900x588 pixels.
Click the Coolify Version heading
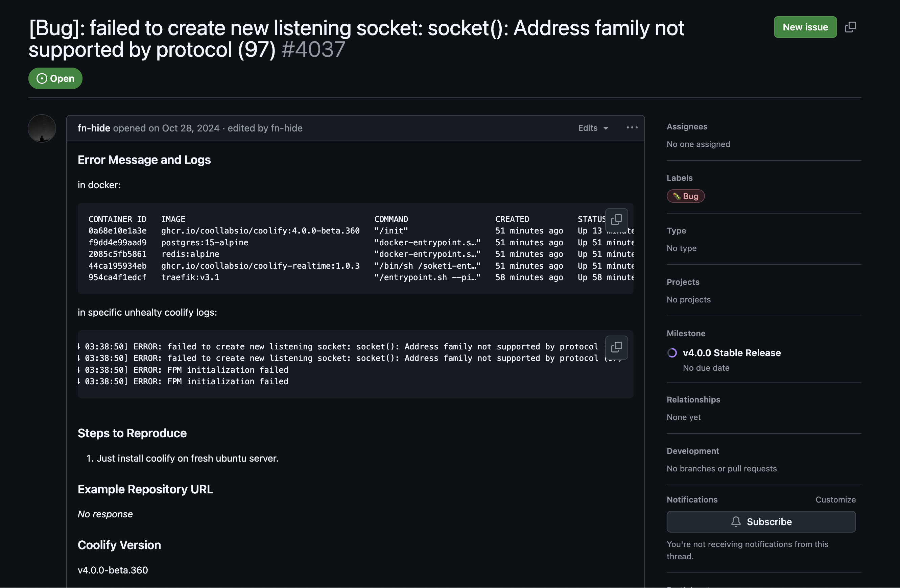(x=119, y=545)
